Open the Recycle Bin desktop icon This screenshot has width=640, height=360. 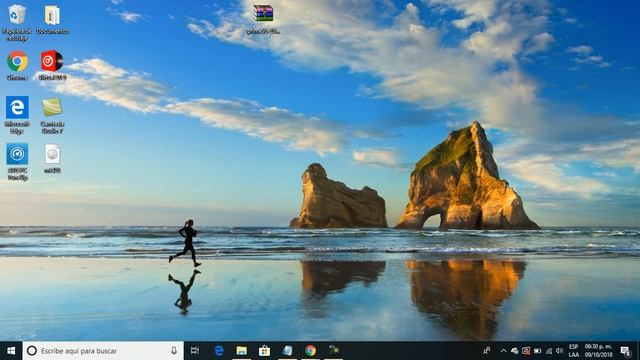(17, 21)
